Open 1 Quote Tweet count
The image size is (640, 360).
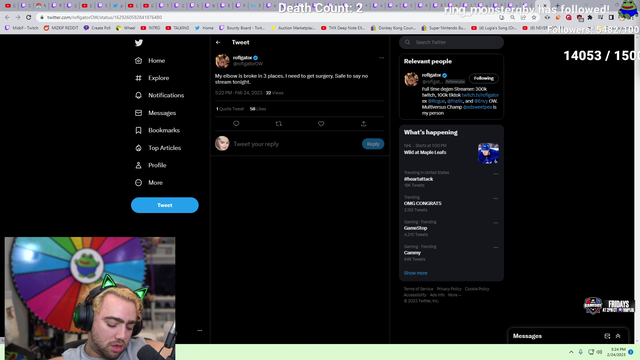tap(230, 109)
